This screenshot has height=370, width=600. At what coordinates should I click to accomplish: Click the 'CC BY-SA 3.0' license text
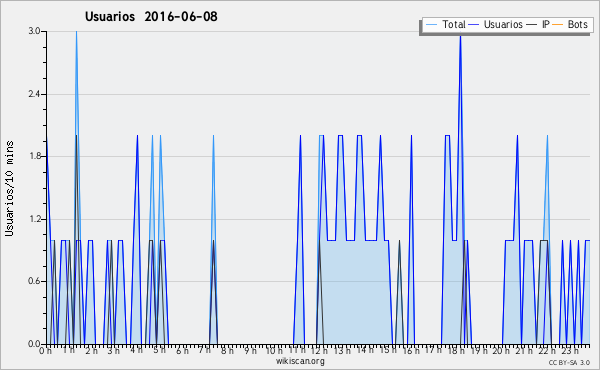click(x=569, y=363)
